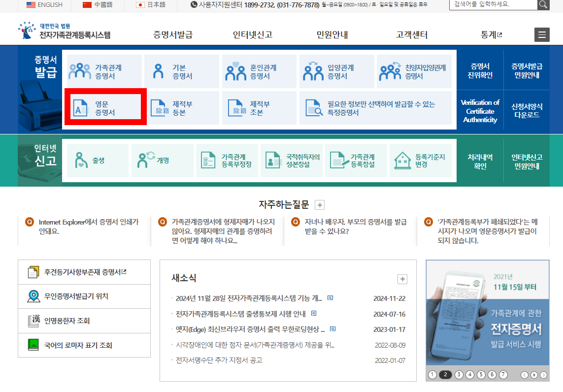This screenshot has height=392, width=563.
Task: Open the hamburger navigation menu
Action: pos(542,34)
